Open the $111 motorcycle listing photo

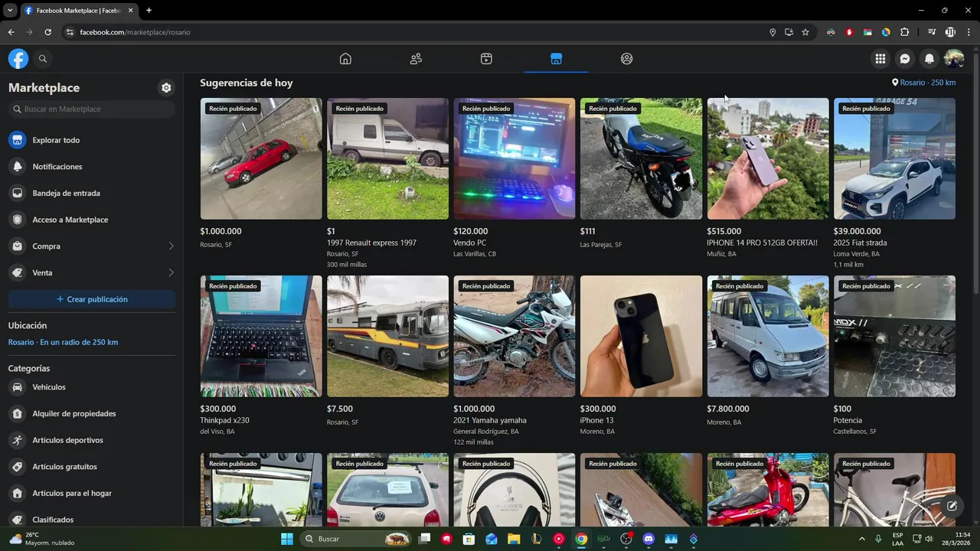coord(642,158)
